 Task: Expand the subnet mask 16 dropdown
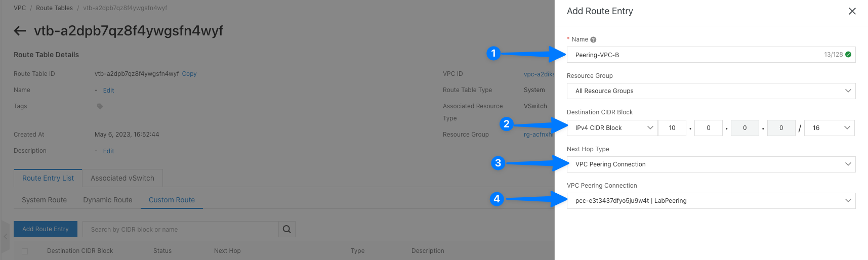[829, 128]
